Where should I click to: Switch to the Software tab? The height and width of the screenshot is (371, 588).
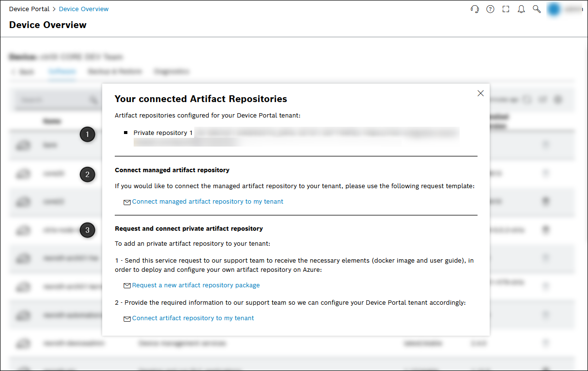pos(62,72)
